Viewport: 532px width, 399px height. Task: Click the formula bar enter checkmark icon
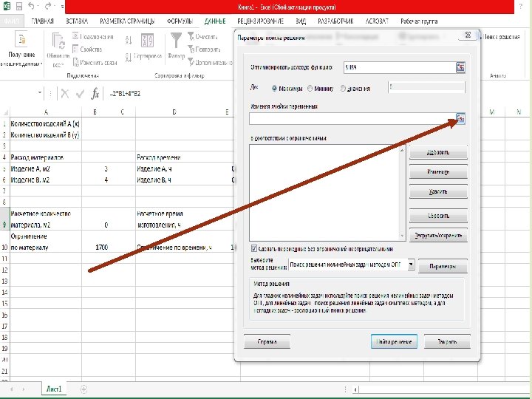80,94
